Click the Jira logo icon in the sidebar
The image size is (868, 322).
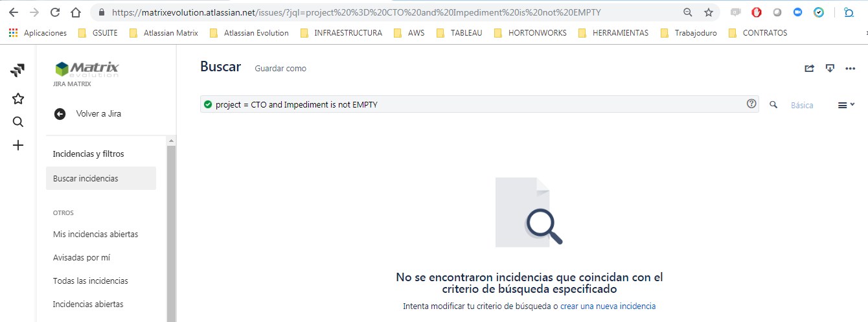point(18,71)
